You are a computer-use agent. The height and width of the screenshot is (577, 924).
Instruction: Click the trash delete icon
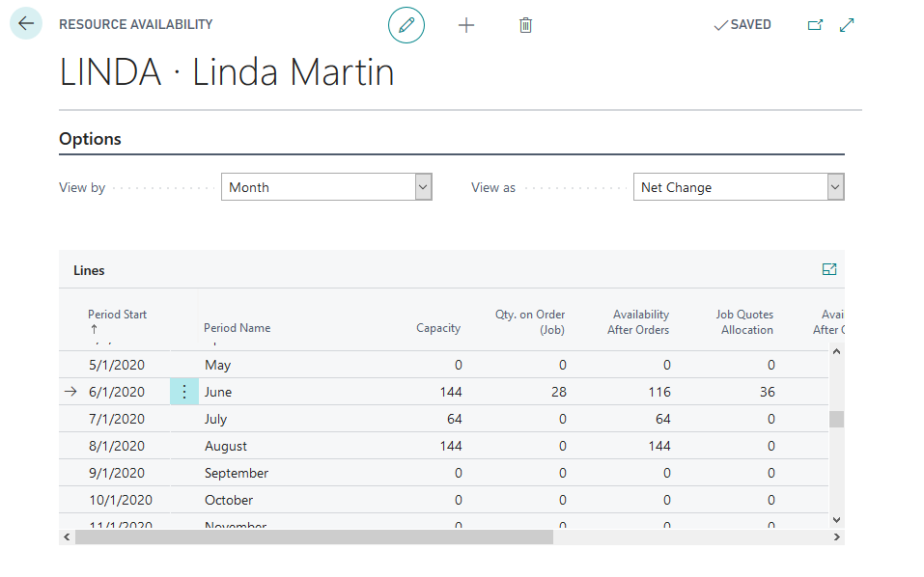(x=525, y=25)
